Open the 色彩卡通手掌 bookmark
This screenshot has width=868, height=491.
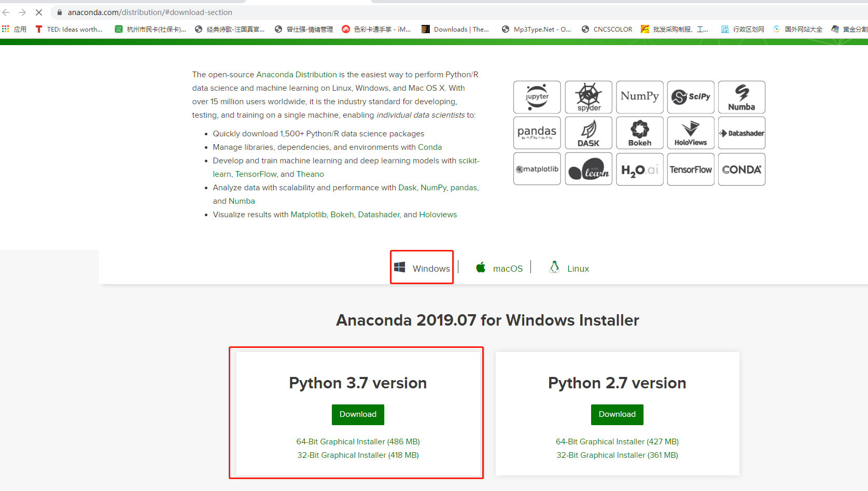click(376, 30)
